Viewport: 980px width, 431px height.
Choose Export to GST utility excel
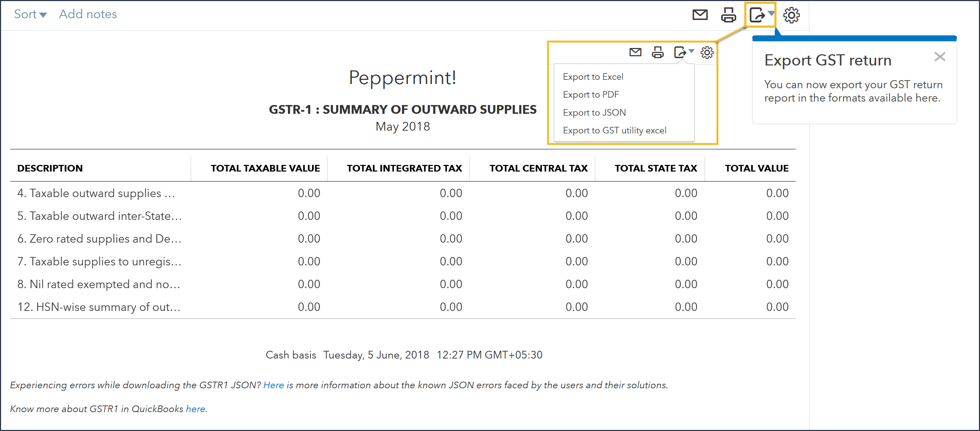[614, 130]
